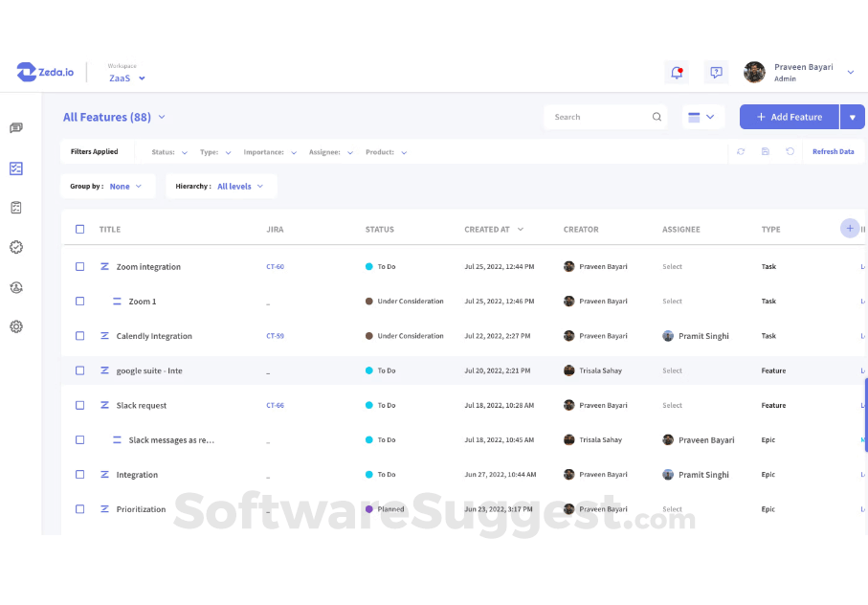Check the Calendly Integration row checkbox

[80, 336]
